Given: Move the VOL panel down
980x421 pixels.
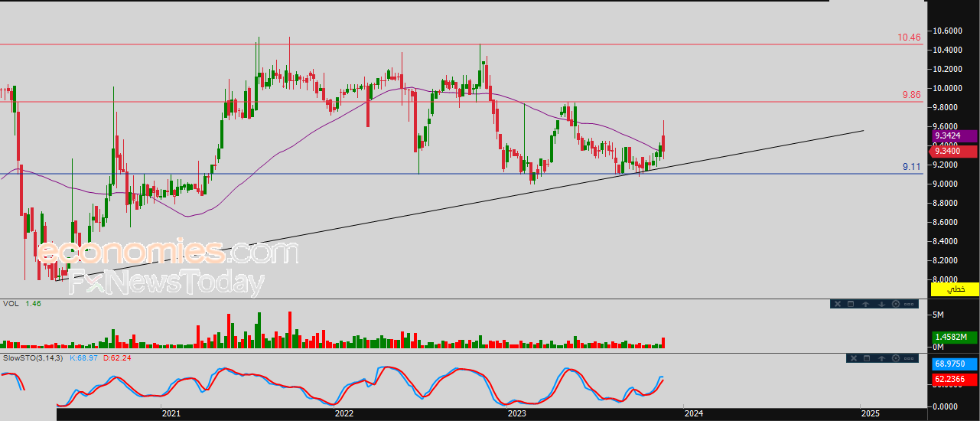Looking at the screenshot, I should point(882,304).
